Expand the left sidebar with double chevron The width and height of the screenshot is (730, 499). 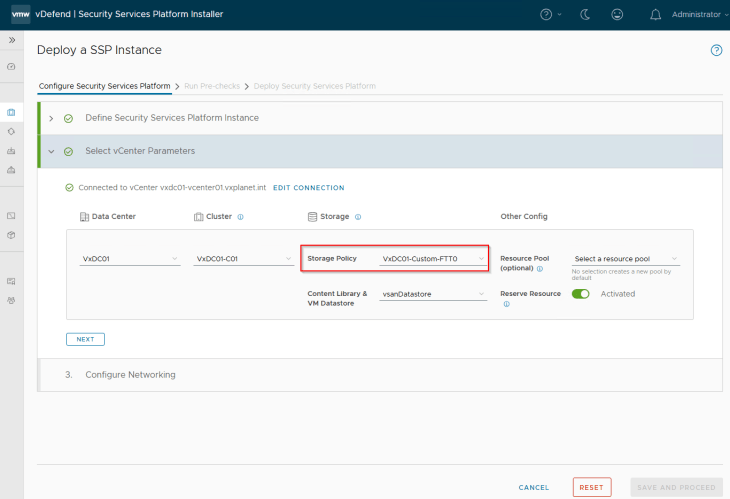pos(11,40)
